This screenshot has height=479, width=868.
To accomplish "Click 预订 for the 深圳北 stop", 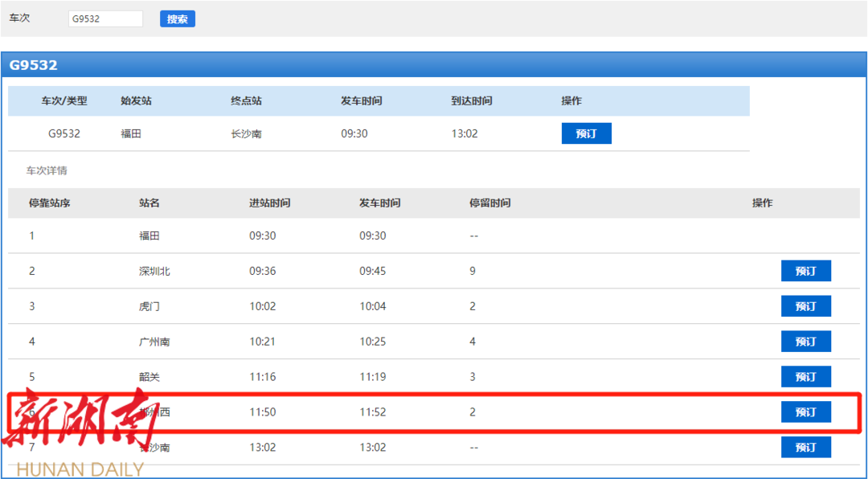I will tap(805, 271).
